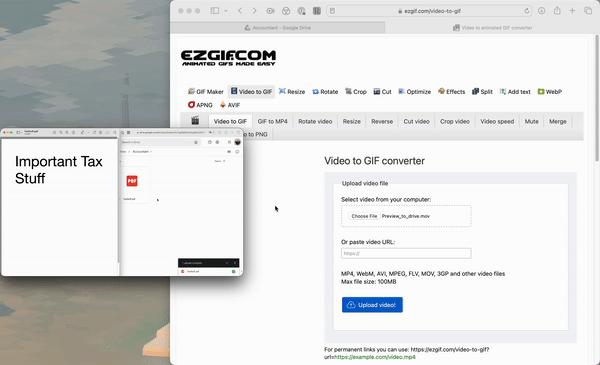600x365 pixels.
Task: Click the eye-shaped extension icon in the Safari toolbar
Action: pyautogui.click(x=270, y=11)
